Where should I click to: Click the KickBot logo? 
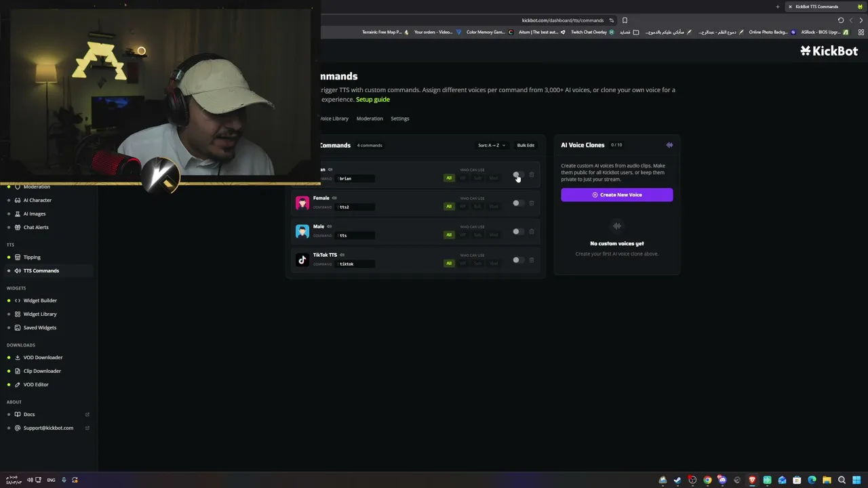(829, 51)
